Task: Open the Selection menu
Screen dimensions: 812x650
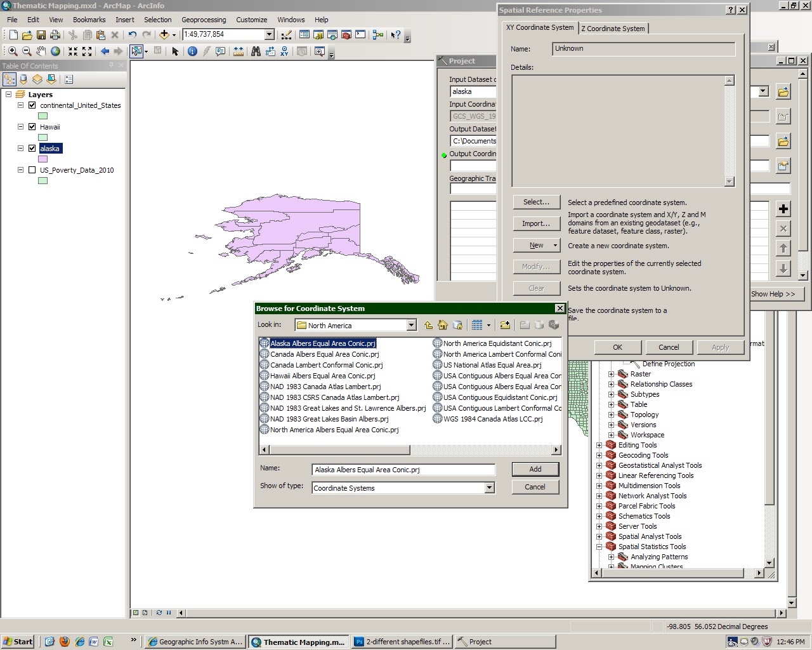Action: click(157, 20)
